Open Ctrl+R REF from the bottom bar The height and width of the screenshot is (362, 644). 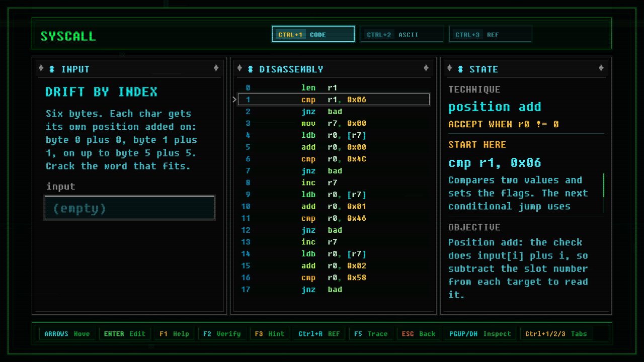pos(319,334)
